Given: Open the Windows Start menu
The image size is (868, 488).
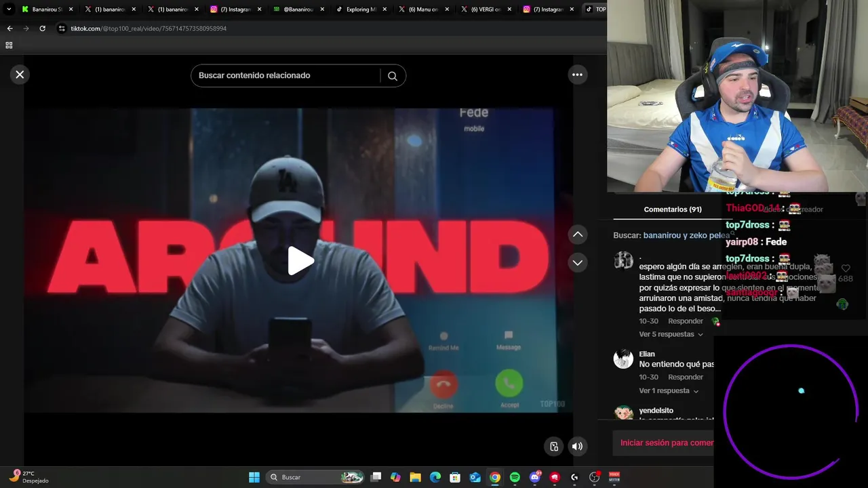Looking at the screenshot, I should (254, 477).
